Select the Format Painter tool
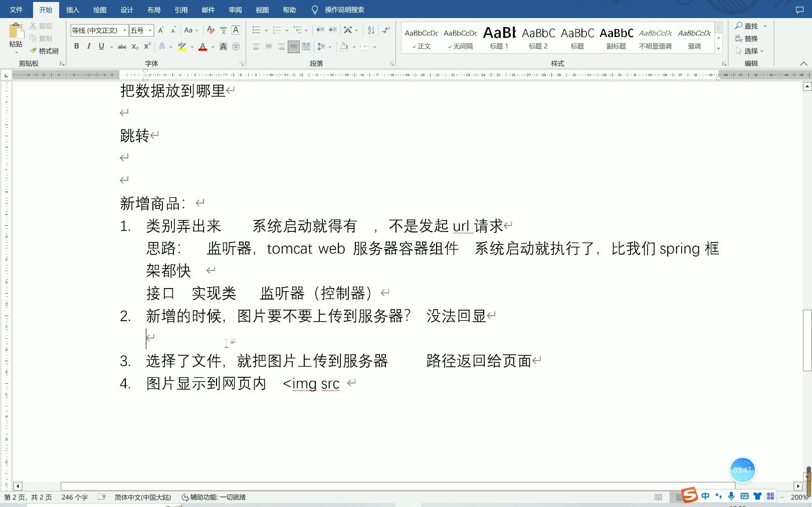 (x=44, y=51)
